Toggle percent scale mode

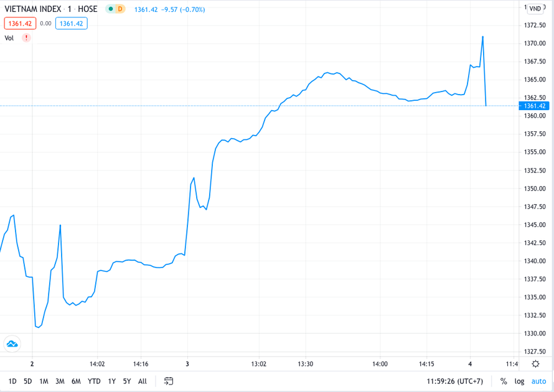point(504,381)
